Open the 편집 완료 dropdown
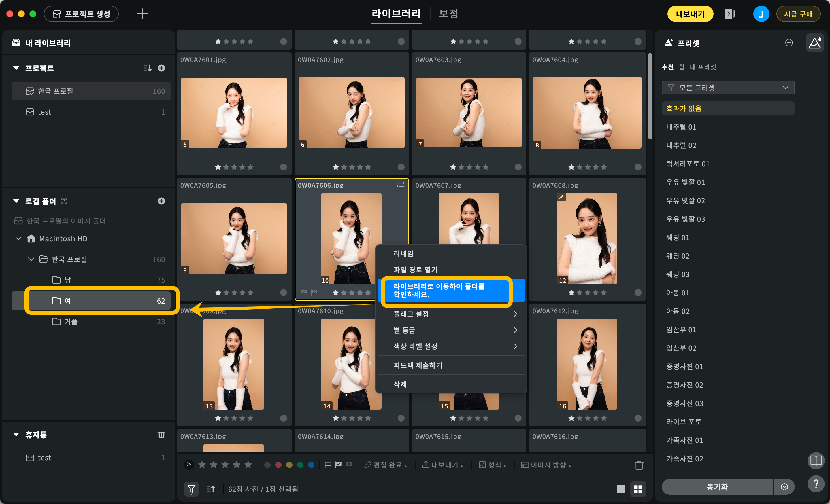Image resolution: width=830 pixels, height=504 pixels. (386, 465)
